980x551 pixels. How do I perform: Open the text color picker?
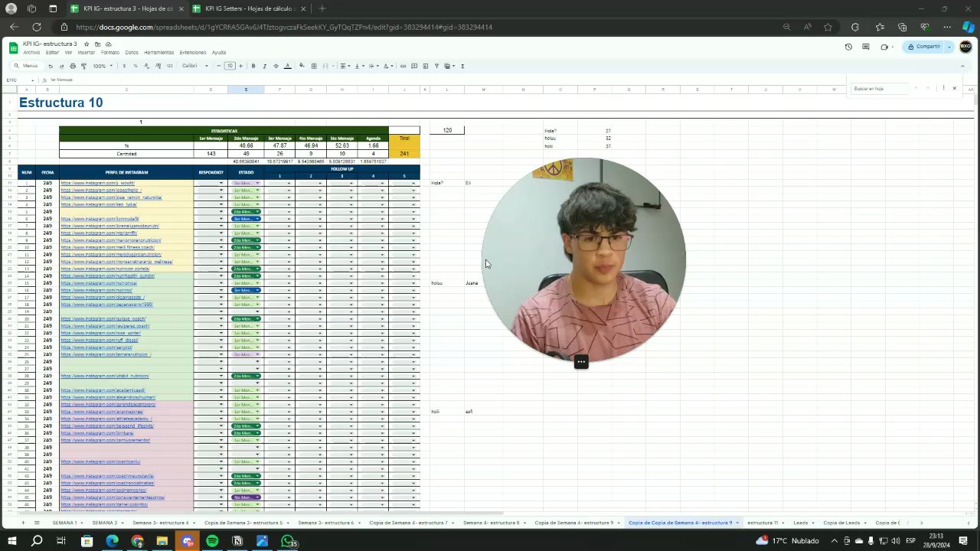tap(288, 66)
